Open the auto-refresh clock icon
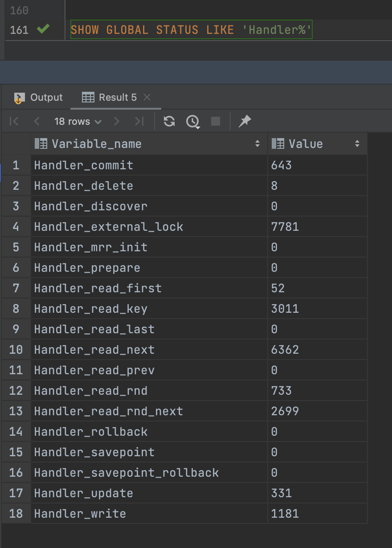 [x=192, y=121]
